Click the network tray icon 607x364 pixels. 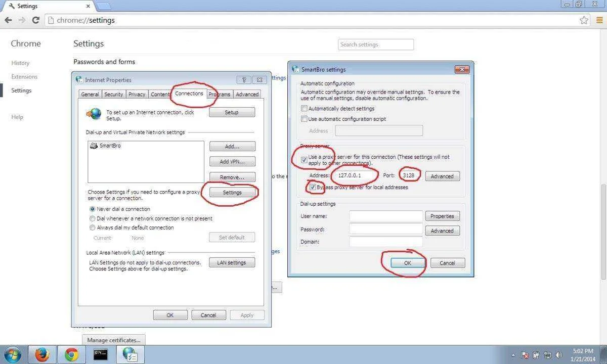click(547, 355)
